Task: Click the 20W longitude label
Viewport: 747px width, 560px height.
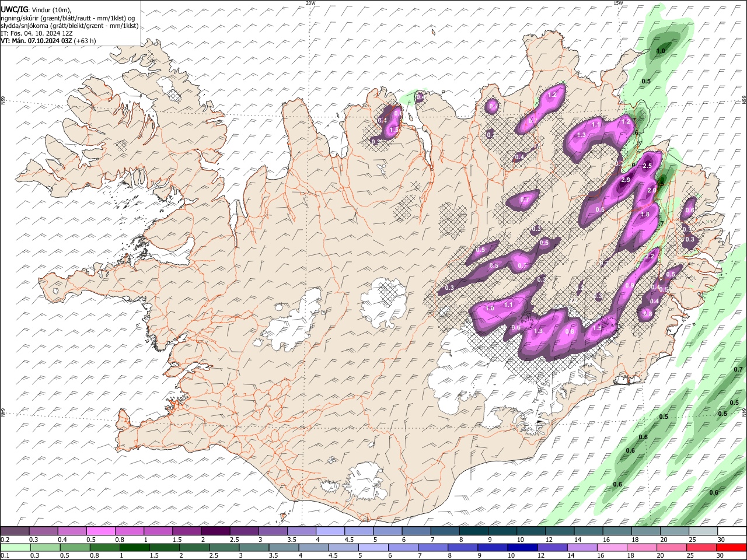Action: pos(310,3)
